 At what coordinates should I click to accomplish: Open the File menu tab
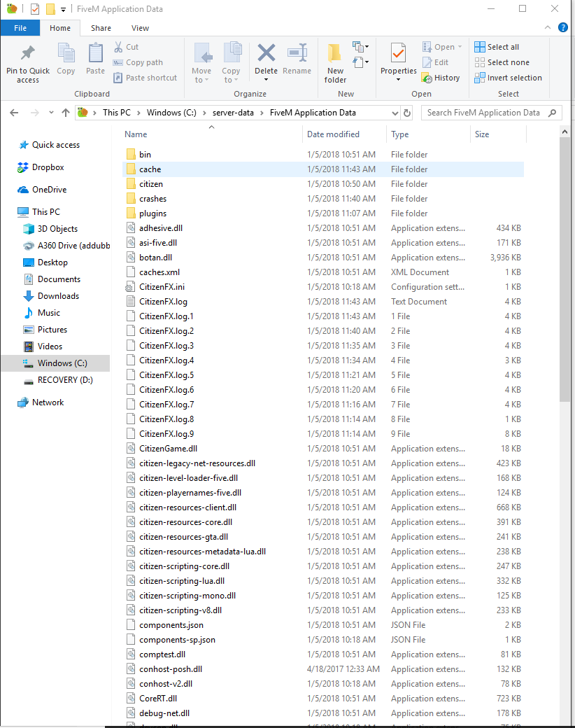pos(20,28)
